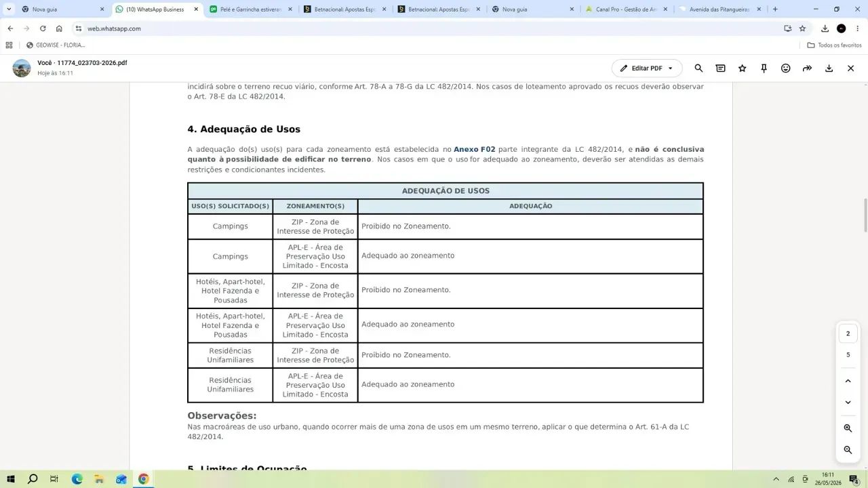Expand the tab search dropdown arrow
This screenshot has height=488, width=868.
[9, 9]
